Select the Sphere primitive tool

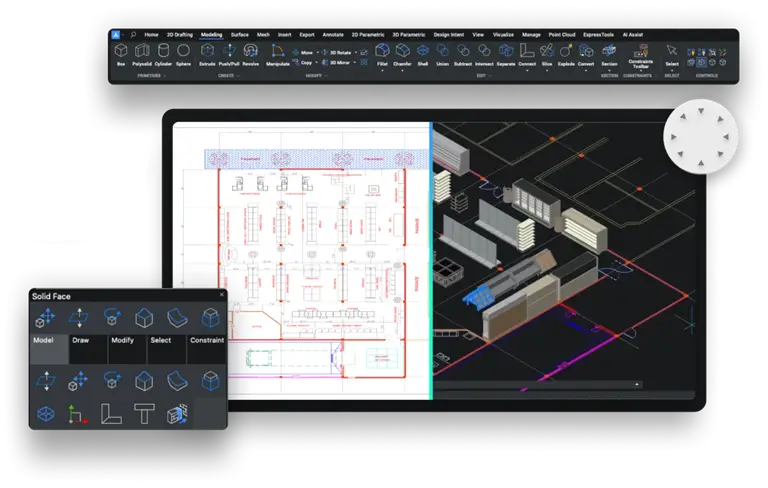pos(183,53)
